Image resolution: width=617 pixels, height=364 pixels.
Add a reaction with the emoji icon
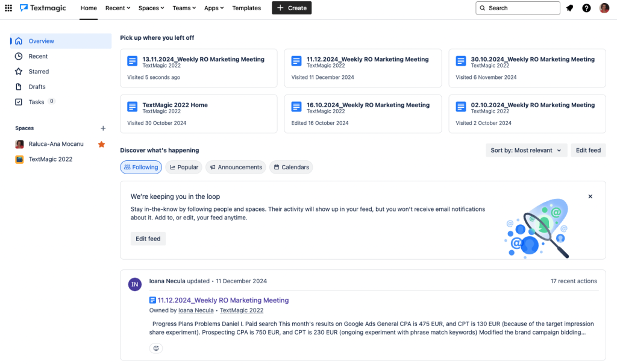(156, 348)
